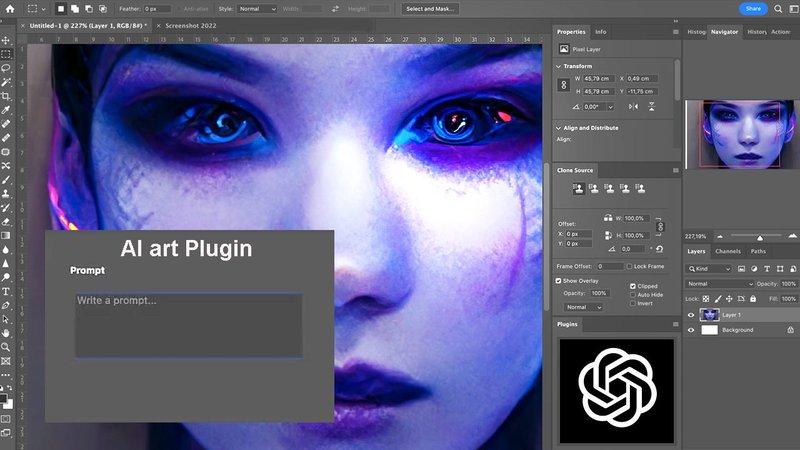Select the Magic Wand tool
This screenshot has height=450, width=800.
[x=6, y=82]
